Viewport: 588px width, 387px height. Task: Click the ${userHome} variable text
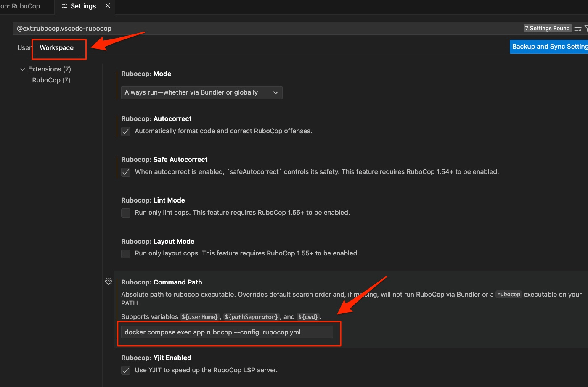200,317
